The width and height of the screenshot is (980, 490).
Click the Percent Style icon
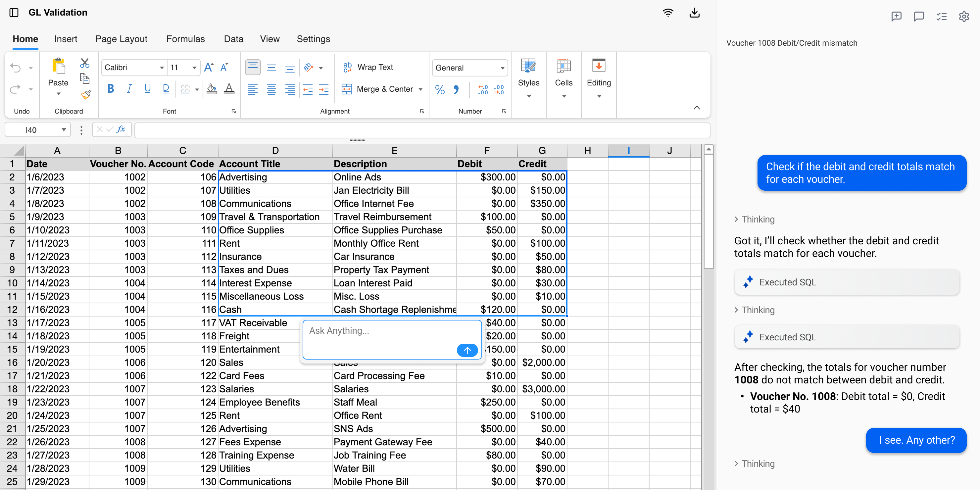click(440, 90)
